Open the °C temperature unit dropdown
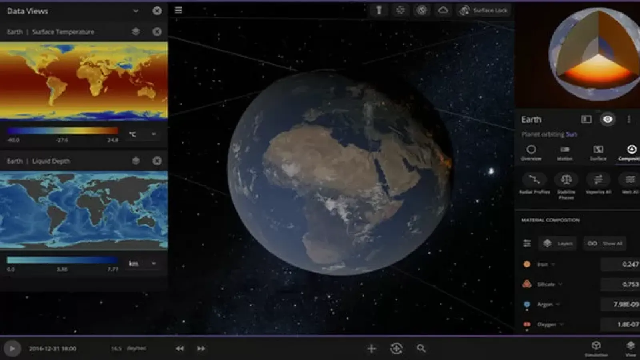 [x=142, y=134]
